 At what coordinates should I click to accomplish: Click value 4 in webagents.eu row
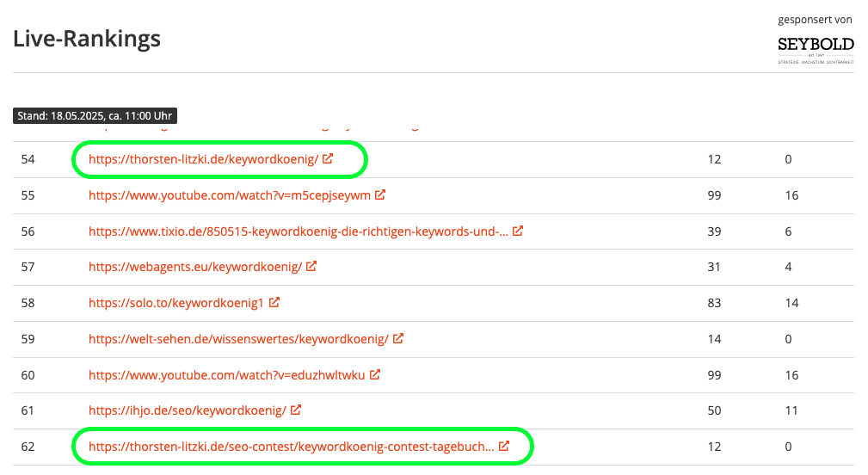pos(788,267)
